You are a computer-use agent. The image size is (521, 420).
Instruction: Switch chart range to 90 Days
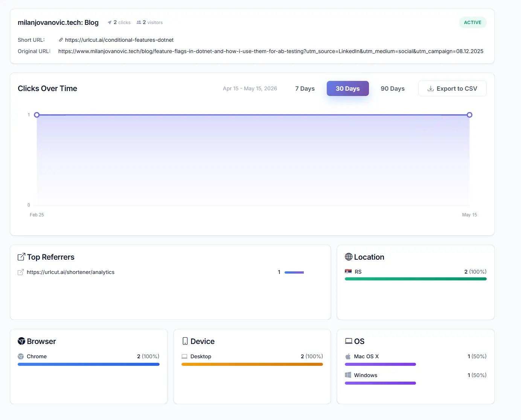pyautogui.click(x=393, y=88)
